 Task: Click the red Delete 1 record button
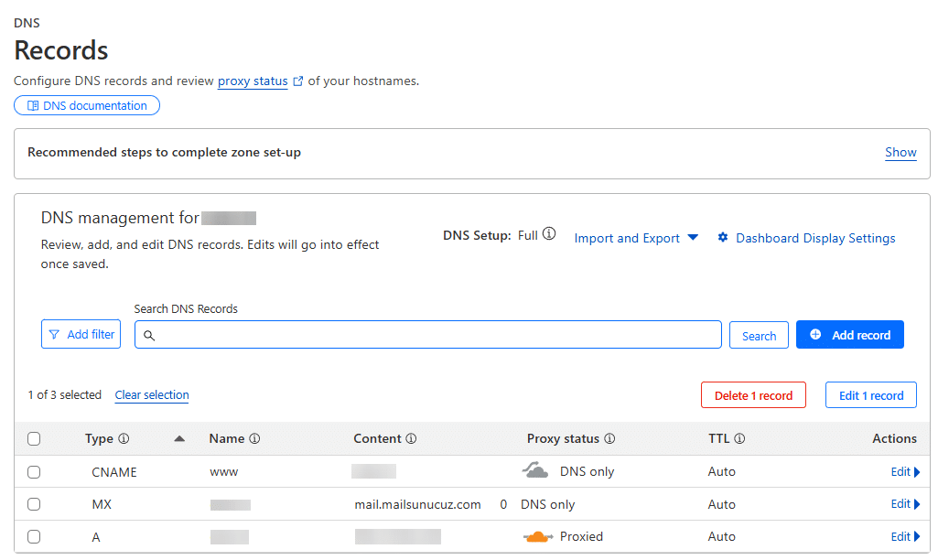pos(753,395)
